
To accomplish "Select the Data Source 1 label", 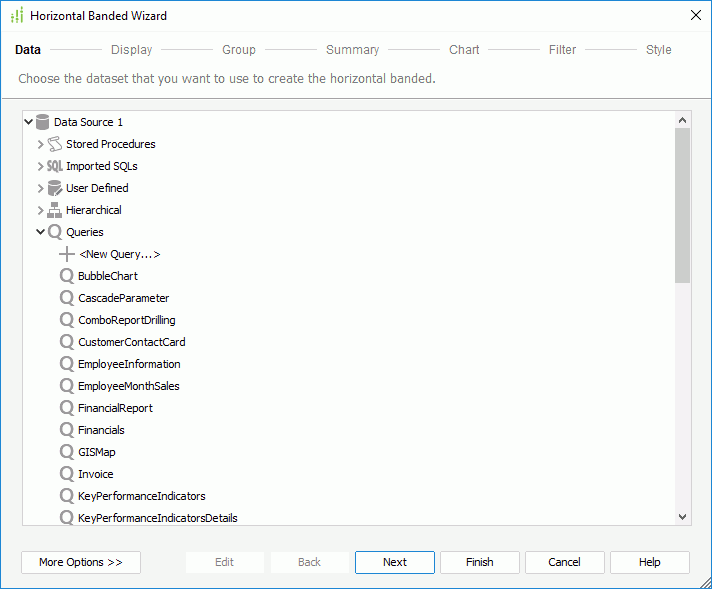I will 89,122.
